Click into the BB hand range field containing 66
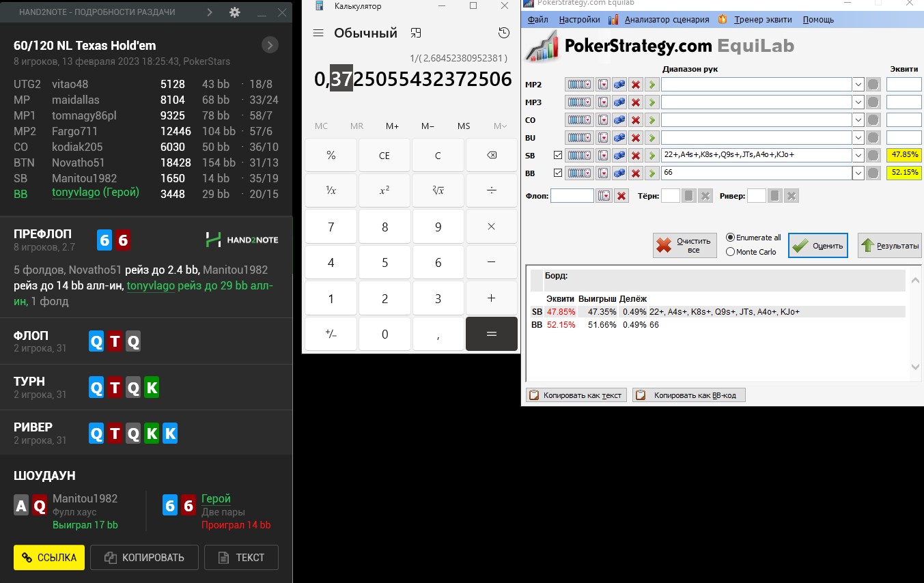Viewport: 924px width, 583px height. 757,173
